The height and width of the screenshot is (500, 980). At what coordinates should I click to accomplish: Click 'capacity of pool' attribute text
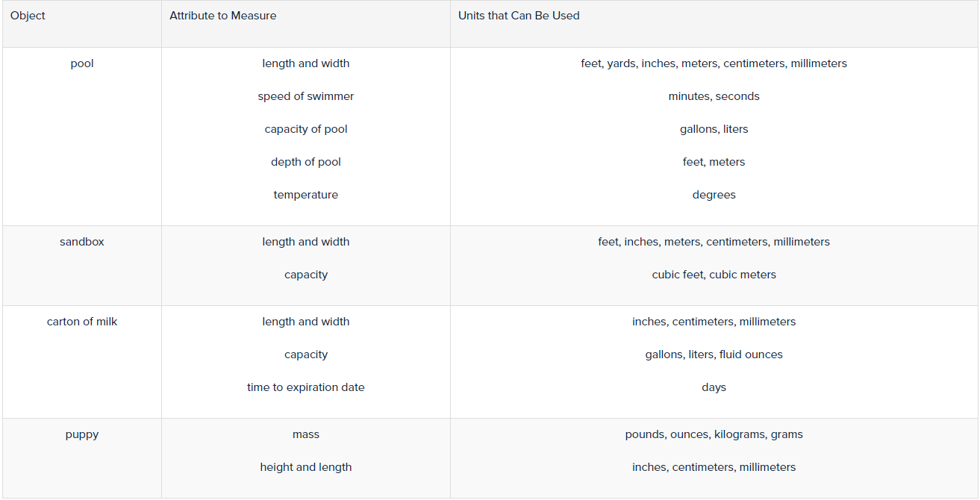point(306,129)
